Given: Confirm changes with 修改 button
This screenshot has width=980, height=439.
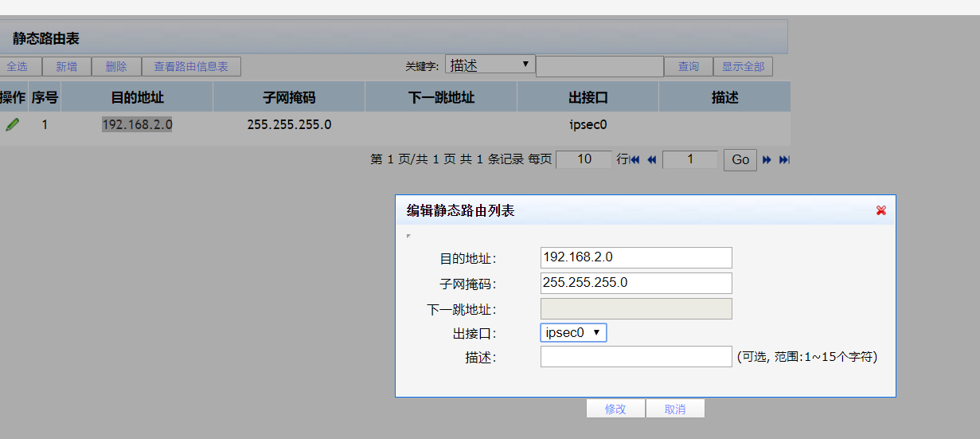Looking at the screenshot, I should tap(615, 409).
